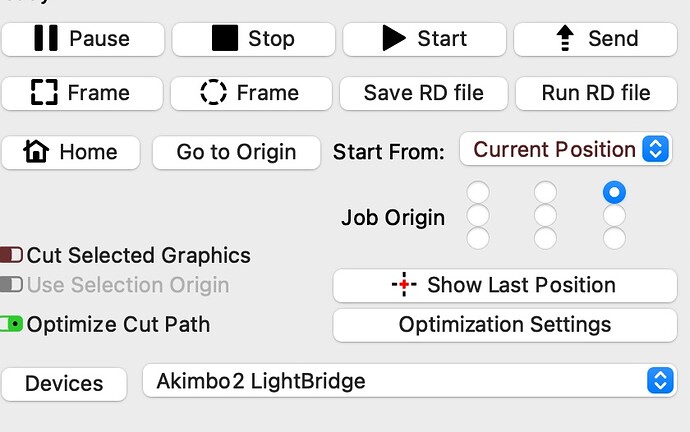Start the laser job
The height and width of the screenshot is (432, 690).
pos(424,39)
